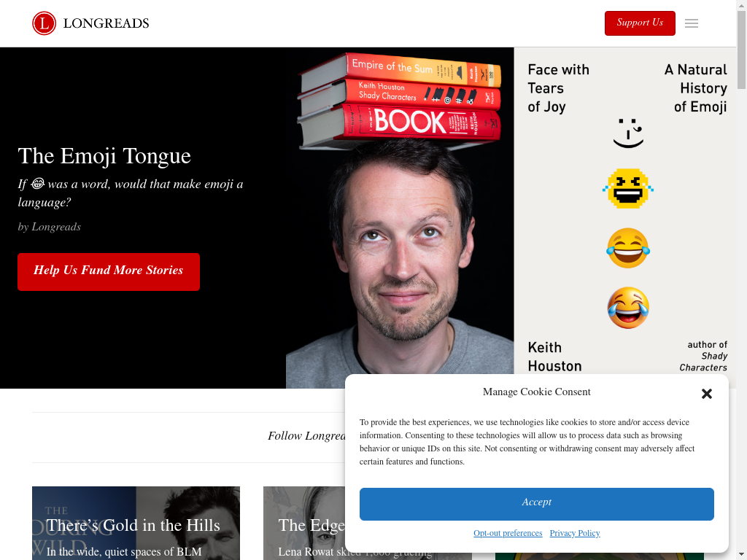Accept the cookie consent
The width and height of the screenshot is (747, 560).
coord(536,504)
